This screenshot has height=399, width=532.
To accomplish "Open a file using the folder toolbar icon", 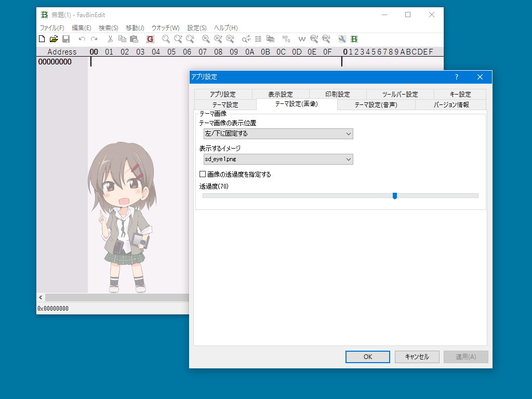I will 54,39.
